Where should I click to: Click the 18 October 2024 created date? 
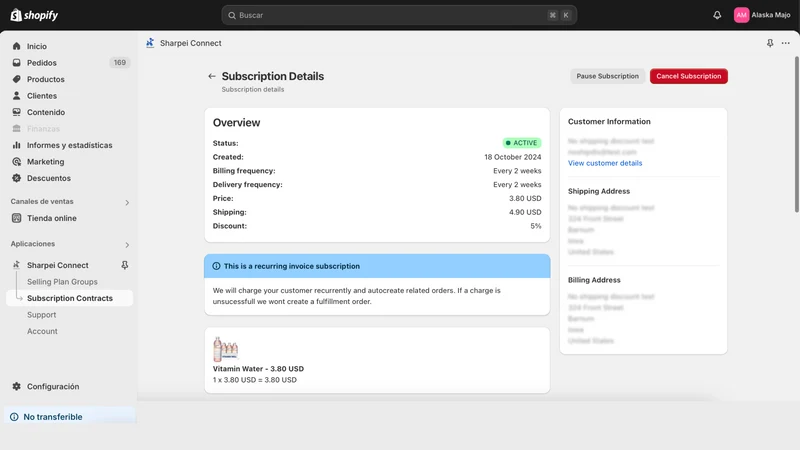click(x=513, y=157)
